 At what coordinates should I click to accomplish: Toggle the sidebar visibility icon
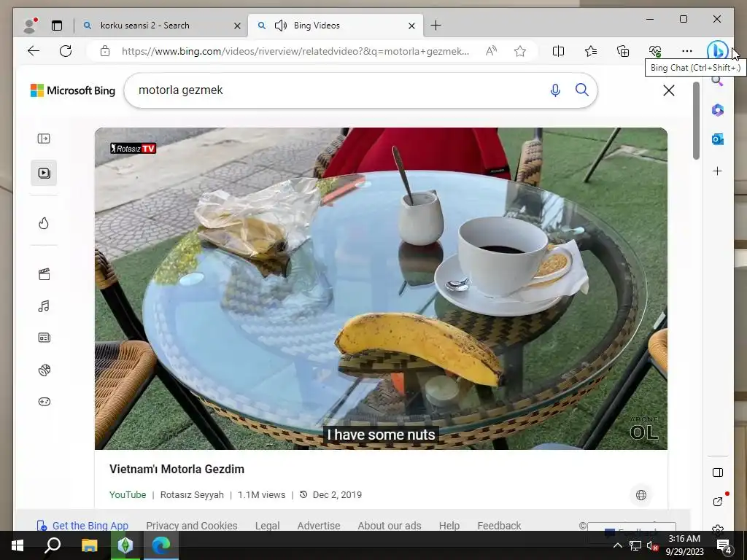(x=718, y=472)
